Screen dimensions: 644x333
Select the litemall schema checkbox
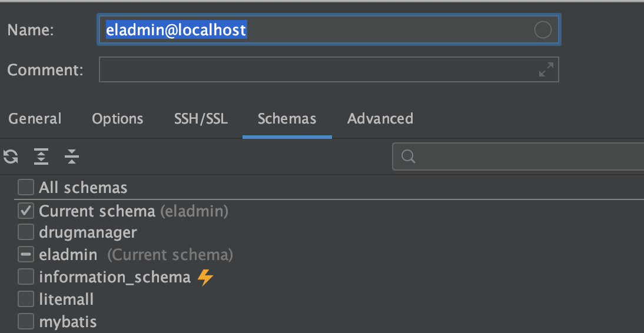(x=26, y=299)
